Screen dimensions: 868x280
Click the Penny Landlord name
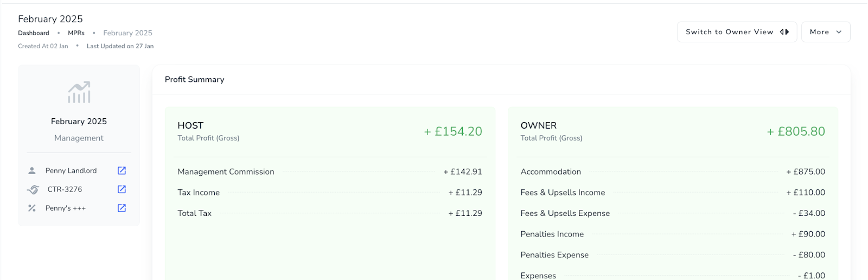(71, 170)
